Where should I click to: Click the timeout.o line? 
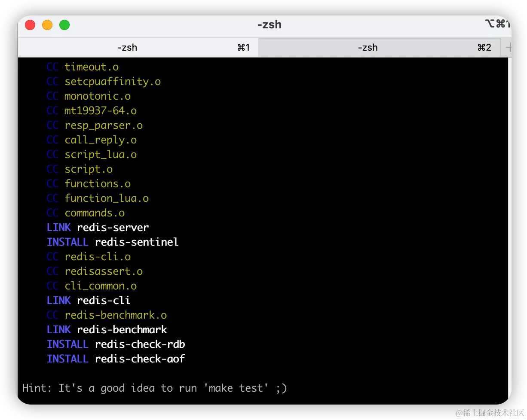(83, 67)
